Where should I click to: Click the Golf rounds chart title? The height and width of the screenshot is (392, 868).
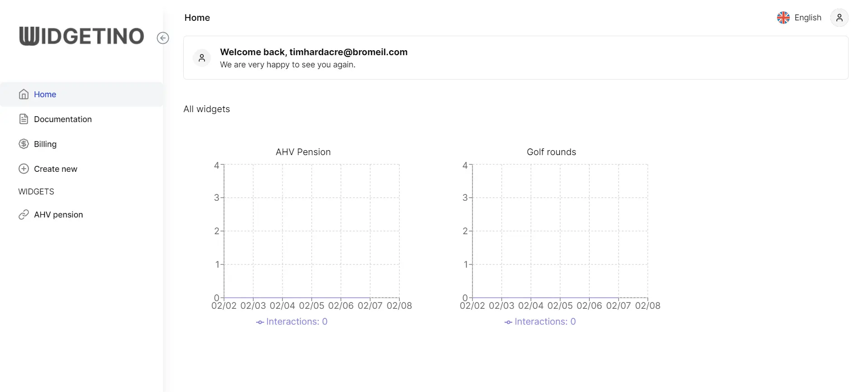click(x=551, y=152)
